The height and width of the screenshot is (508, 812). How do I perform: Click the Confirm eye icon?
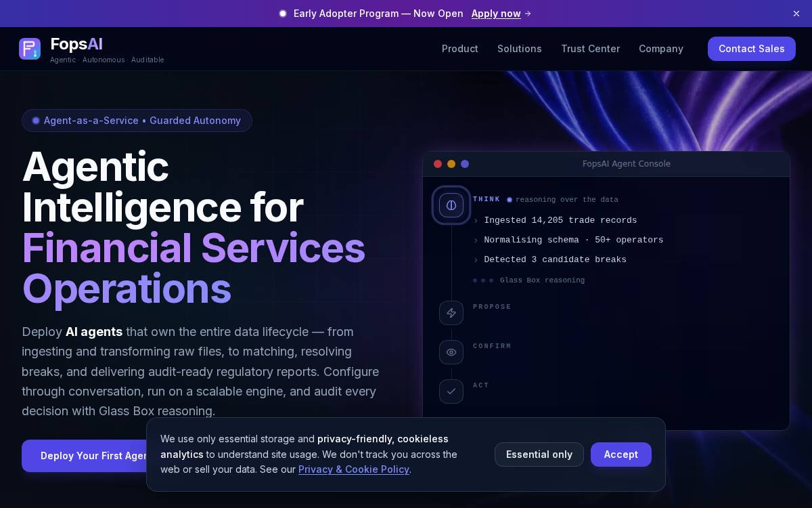(451, 352)
